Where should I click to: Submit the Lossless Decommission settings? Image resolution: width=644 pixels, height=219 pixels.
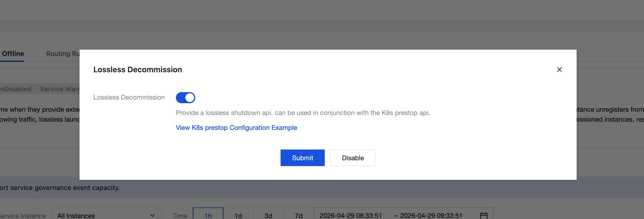click(x=303, y=158)
